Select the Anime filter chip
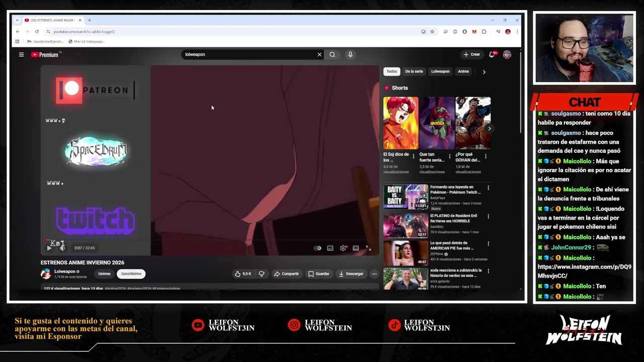 (x=463, y=71)
